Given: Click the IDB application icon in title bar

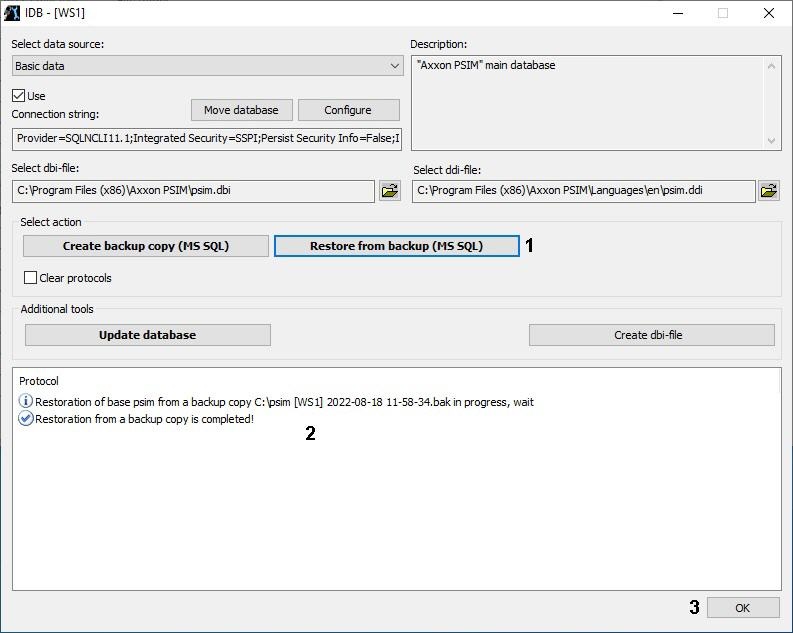Looking at the screenshot, I should click(12, 13).
